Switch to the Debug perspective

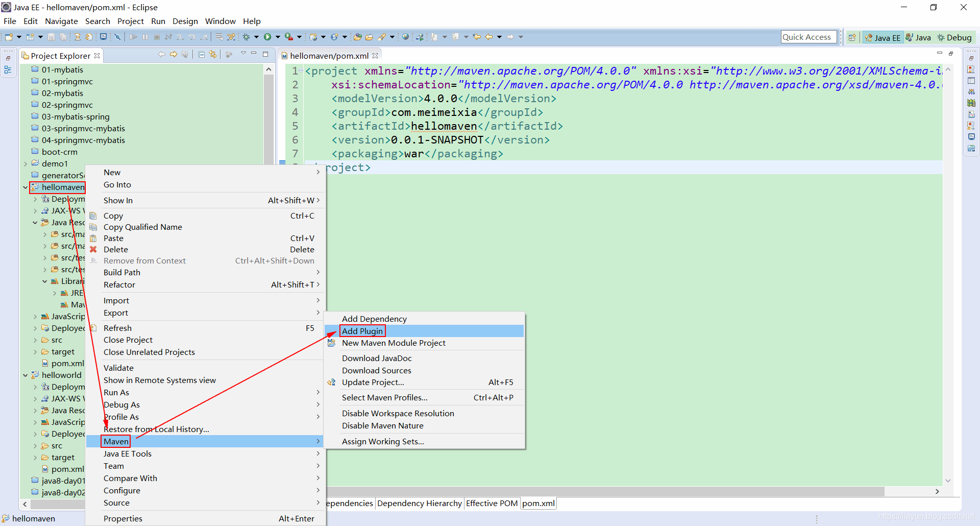[954, 37]
